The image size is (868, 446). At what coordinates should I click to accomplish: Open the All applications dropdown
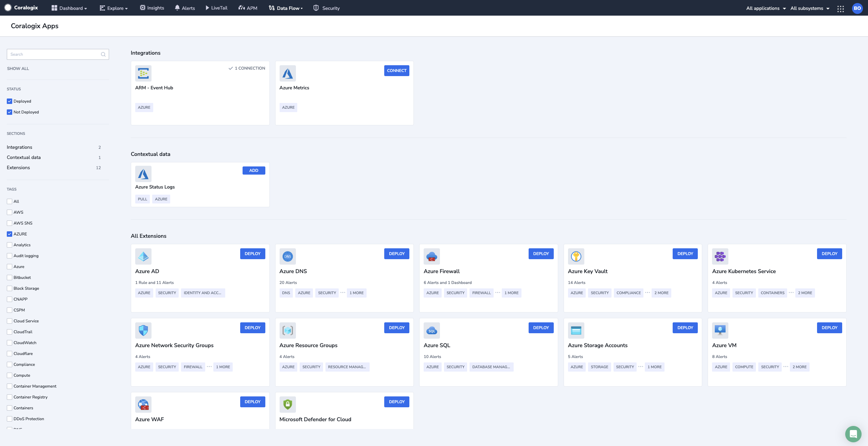pyautogui.click(x=766, y=8)
